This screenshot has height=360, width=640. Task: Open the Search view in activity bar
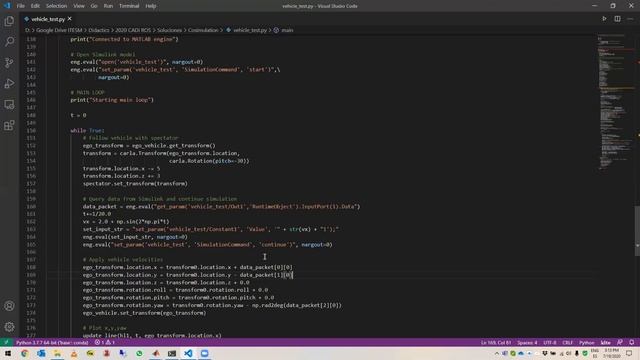coord(9,42)
